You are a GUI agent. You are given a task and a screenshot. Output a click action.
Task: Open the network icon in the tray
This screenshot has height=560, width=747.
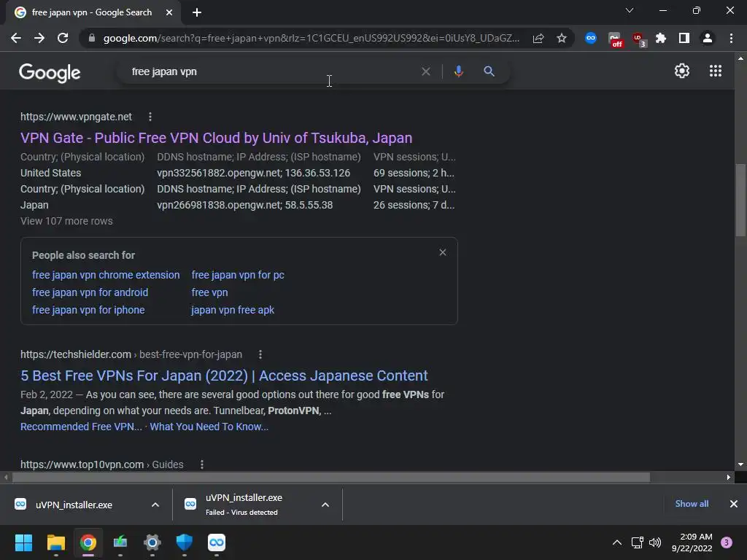637,542
